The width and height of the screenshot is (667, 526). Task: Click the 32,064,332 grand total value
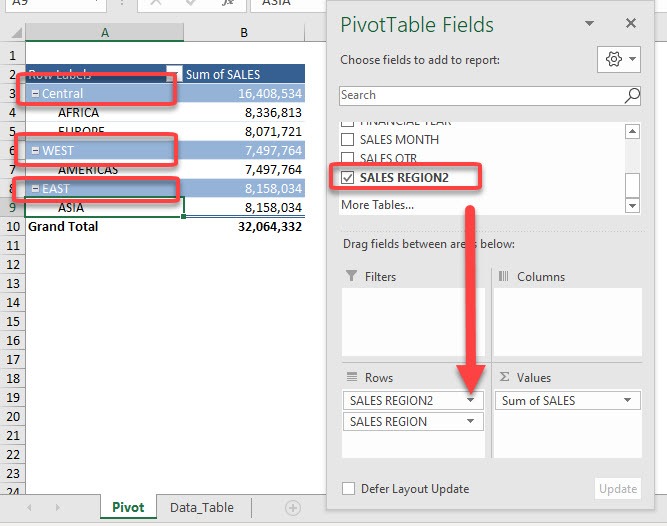[270, 227]
